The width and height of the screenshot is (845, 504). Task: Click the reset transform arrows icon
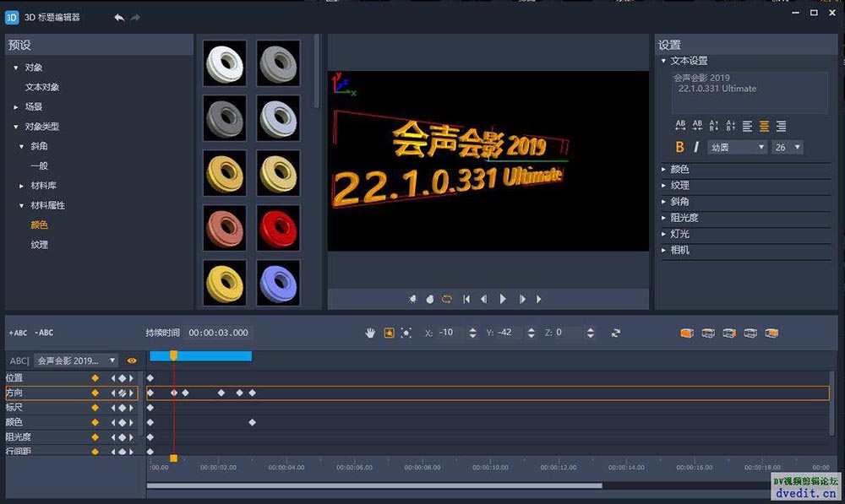tap(616, 333)
